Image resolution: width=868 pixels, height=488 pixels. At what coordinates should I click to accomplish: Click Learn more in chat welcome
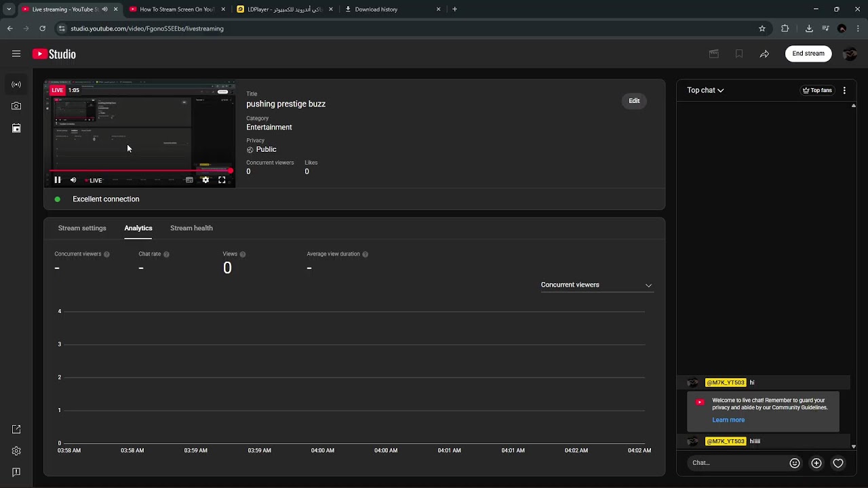click(728, 420)
